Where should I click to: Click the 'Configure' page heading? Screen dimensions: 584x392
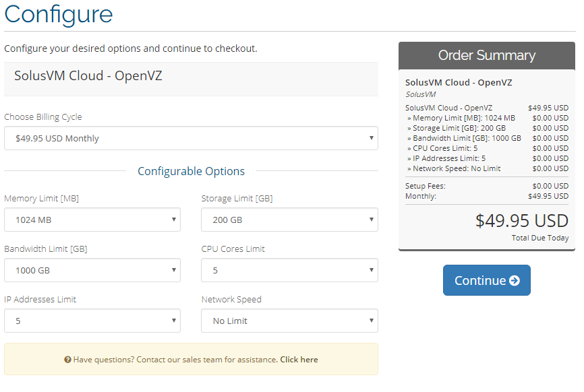[59, 15]
